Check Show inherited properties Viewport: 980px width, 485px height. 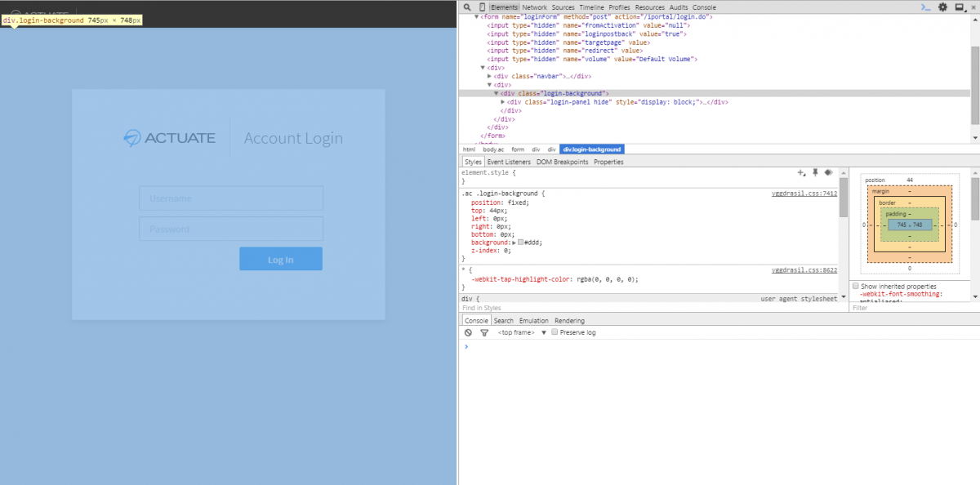(x=856, y=287)
